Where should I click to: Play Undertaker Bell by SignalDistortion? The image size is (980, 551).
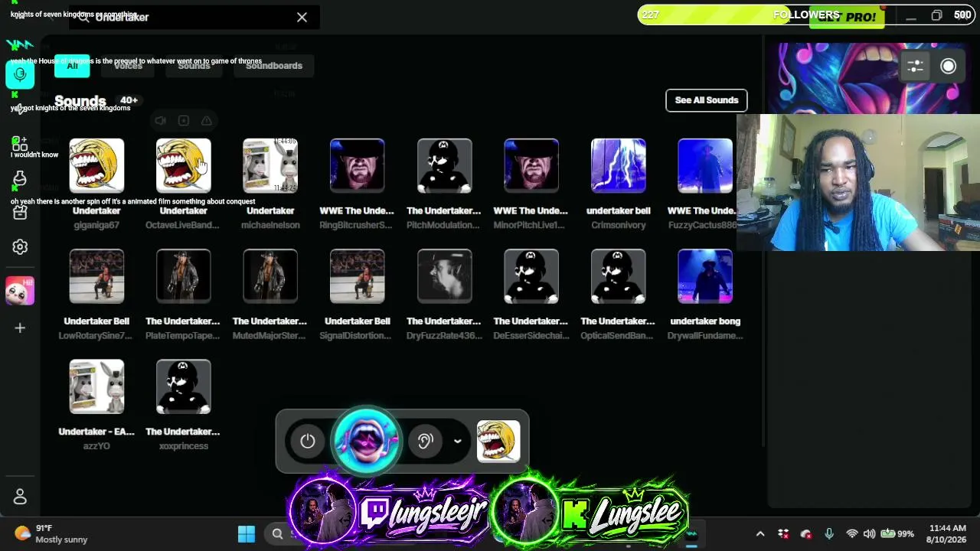(358, 276)
